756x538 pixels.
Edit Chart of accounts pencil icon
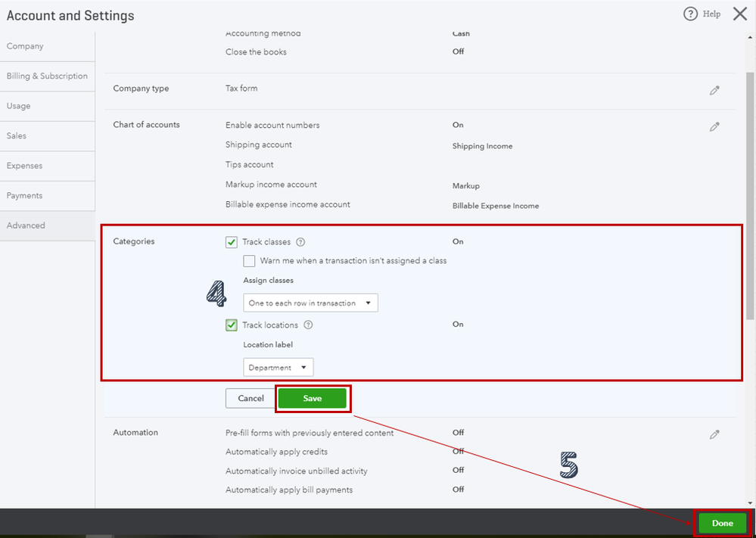pyautogui.click(x=714, y=127)
